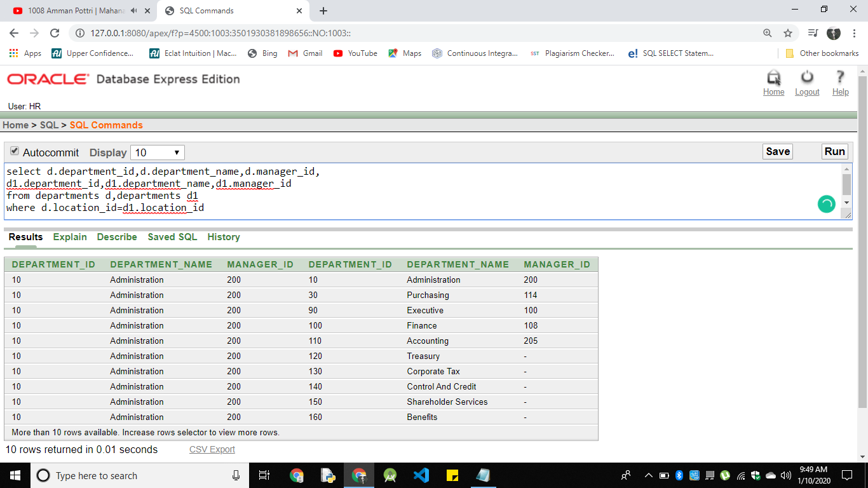Open the Maps bookmark
Image resolution: width=868 pixels, height=488 pixels.
click(405, 53)
